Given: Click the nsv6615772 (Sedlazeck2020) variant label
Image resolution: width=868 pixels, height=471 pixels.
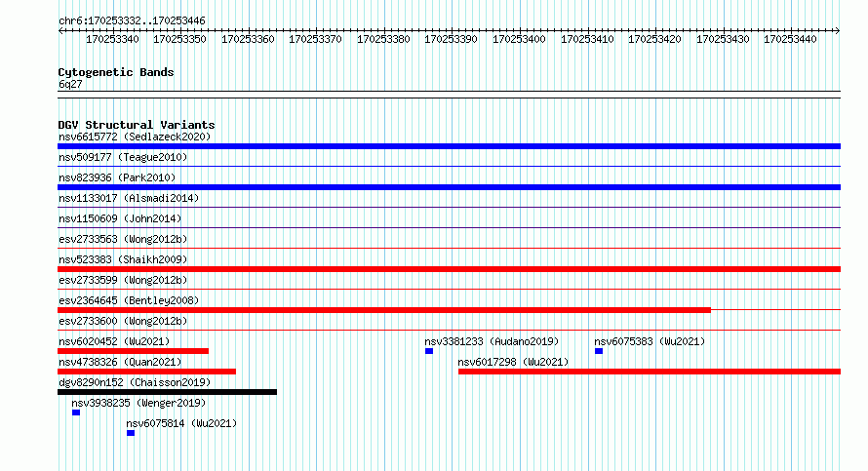Looking at the screenshot, I should tap(135, 137).
